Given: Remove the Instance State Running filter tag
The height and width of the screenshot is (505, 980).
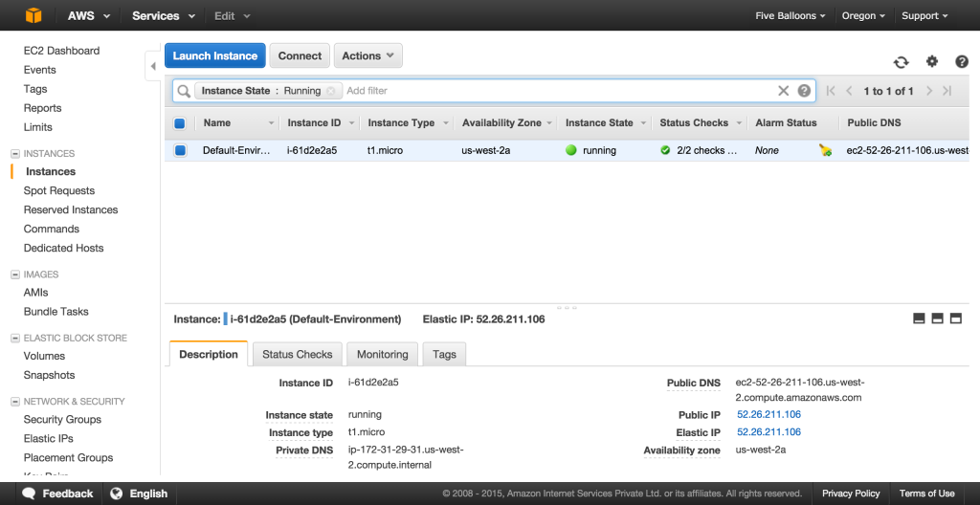Looking at the screenshot, I should (330, 91).
